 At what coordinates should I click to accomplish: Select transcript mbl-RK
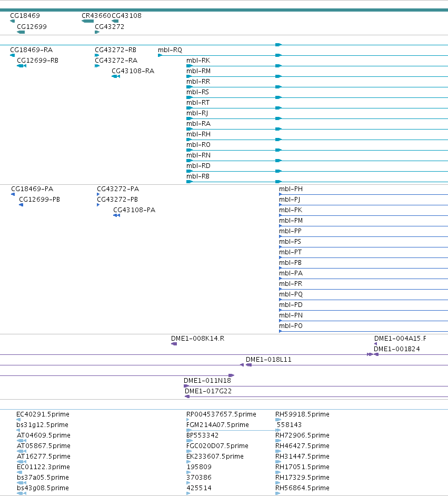pos(198,60)
